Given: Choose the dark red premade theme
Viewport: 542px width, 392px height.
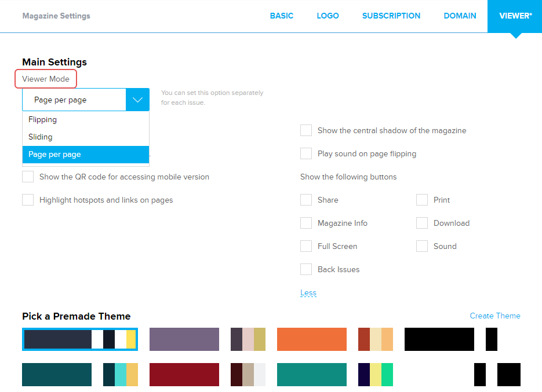Looking at the screenshot, I should [184, 375].
